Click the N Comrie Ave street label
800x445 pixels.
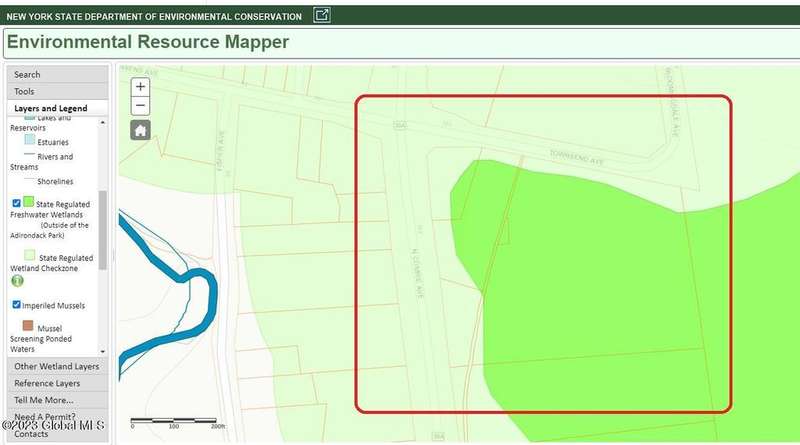pos(417,273)
